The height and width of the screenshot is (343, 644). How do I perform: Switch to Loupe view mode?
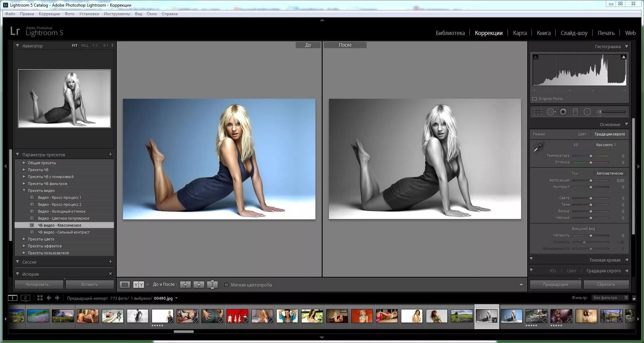coord(125,285)
